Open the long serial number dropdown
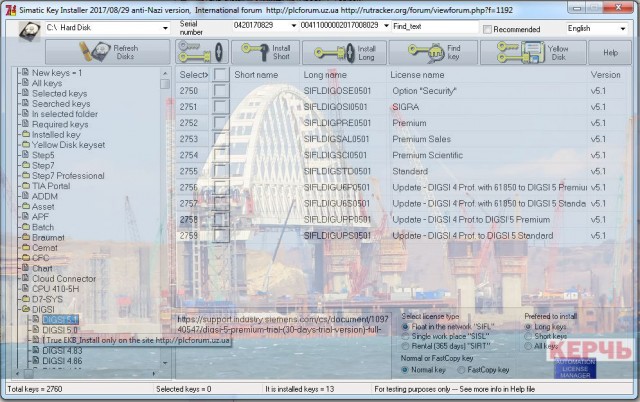Screen dimensions: 640x402 coord(386,26)
